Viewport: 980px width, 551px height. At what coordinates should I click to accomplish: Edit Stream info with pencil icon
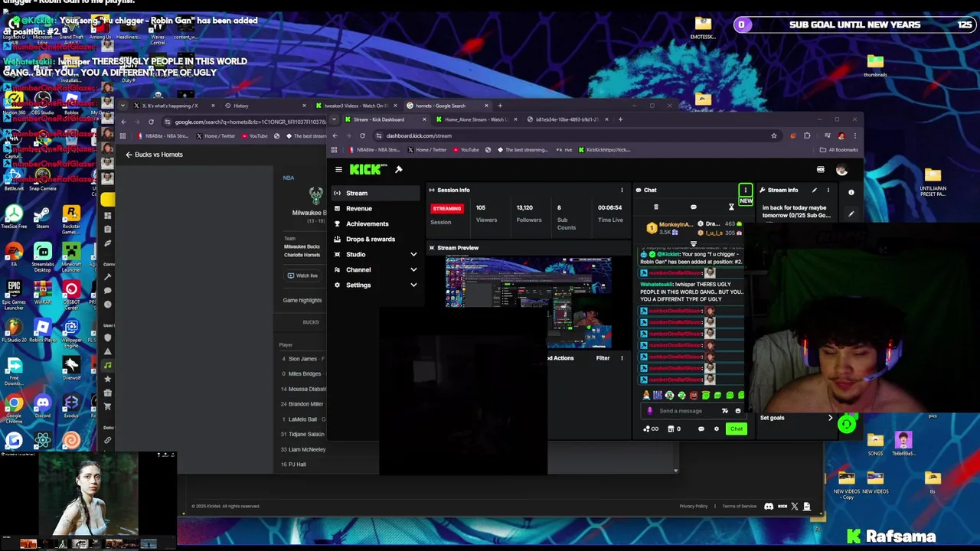coord(815,190)
